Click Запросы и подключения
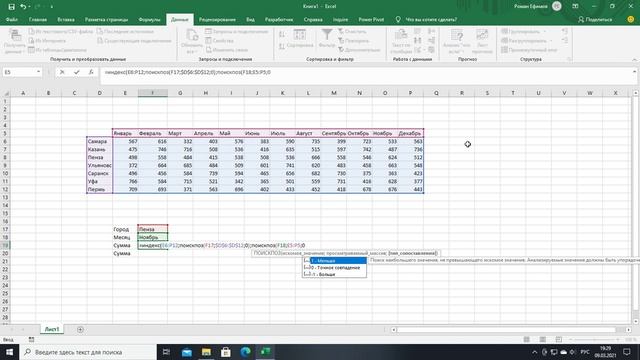Screen dimensions: 640x360 coord(237,31)
